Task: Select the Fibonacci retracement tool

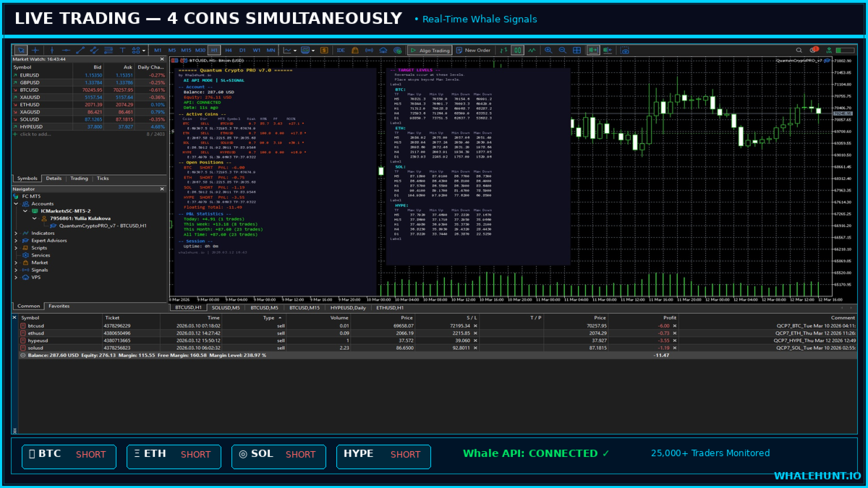Action: pyautogui.click(x=109, y=50)
